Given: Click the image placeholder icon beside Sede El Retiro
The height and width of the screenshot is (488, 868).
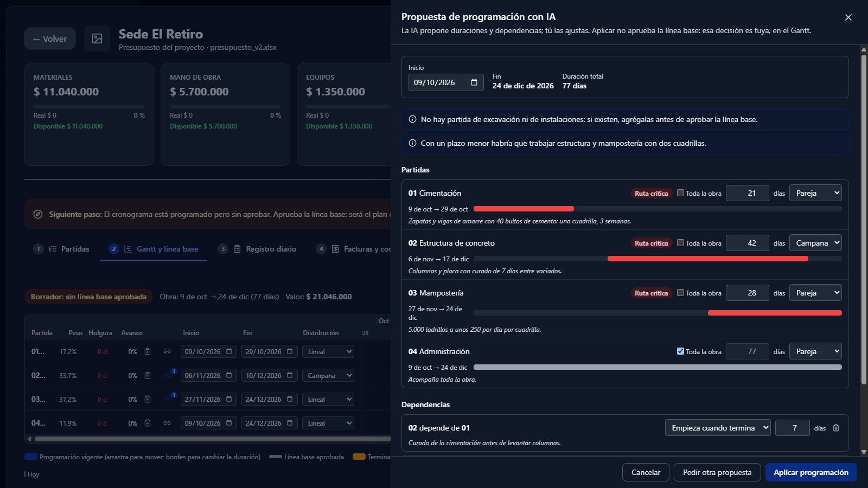Looking at the screenshot, I should point(97,38).
